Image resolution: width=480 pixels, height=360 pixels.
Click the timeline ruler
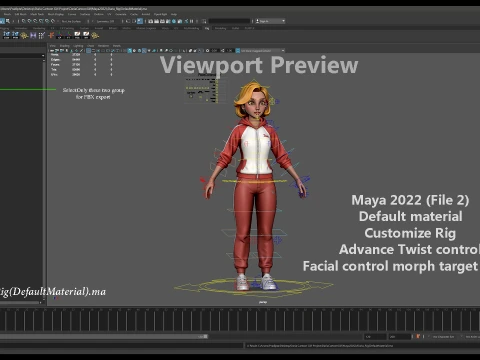[240, 320]
